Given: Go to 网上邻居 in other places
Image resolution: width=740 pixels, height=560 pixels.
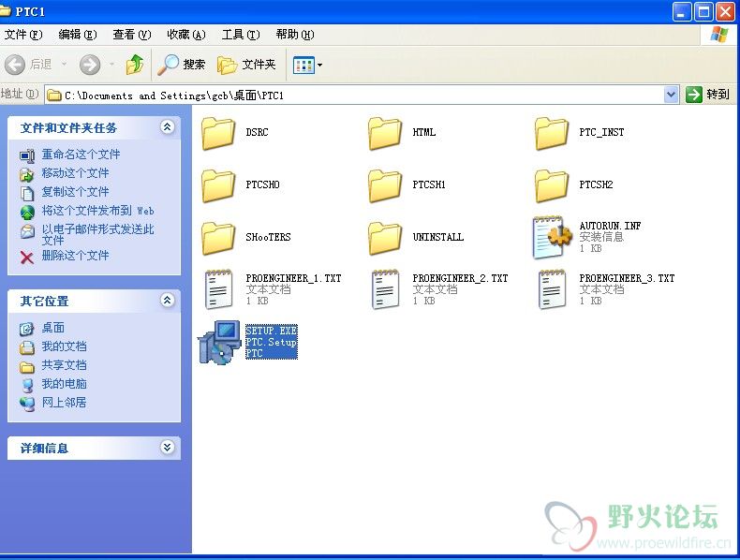Looking at the screenshot, I should [64, 403].
